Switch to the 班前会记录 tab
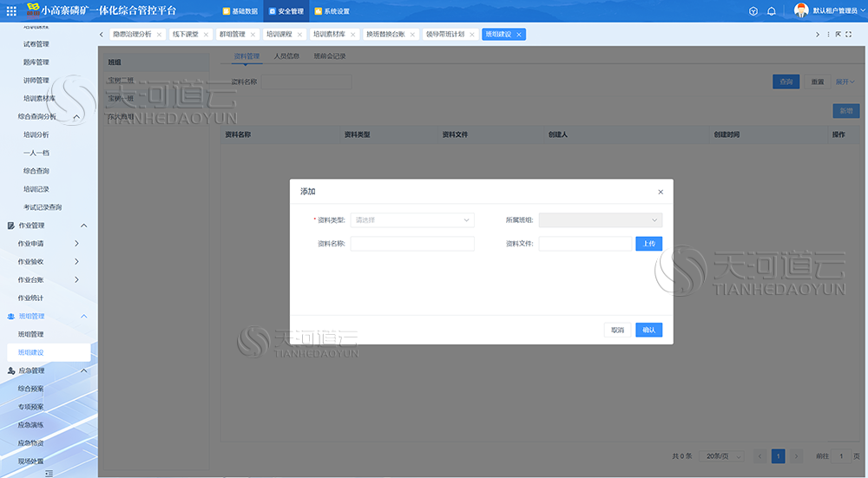This screenshot has height=478, width=868. pyautogui.click(x=330, y=56)
